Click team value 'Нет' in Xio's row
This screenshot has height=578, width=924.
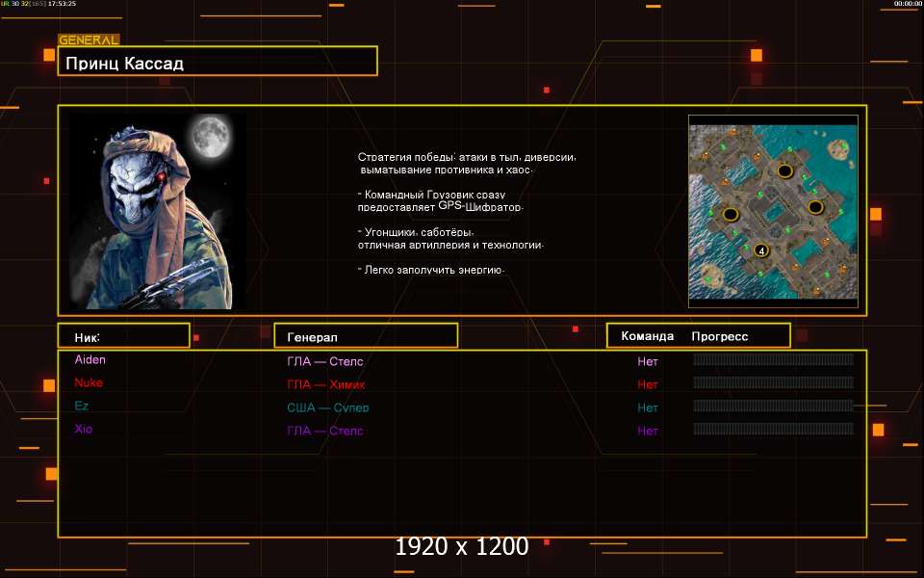[647, 431]
